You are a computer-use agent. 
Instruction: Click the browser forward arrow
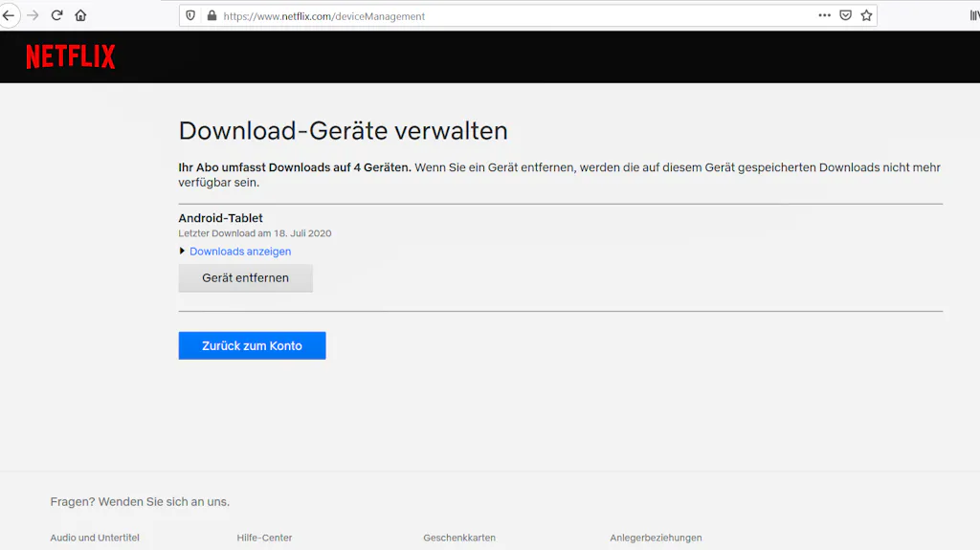coord(33,15)
